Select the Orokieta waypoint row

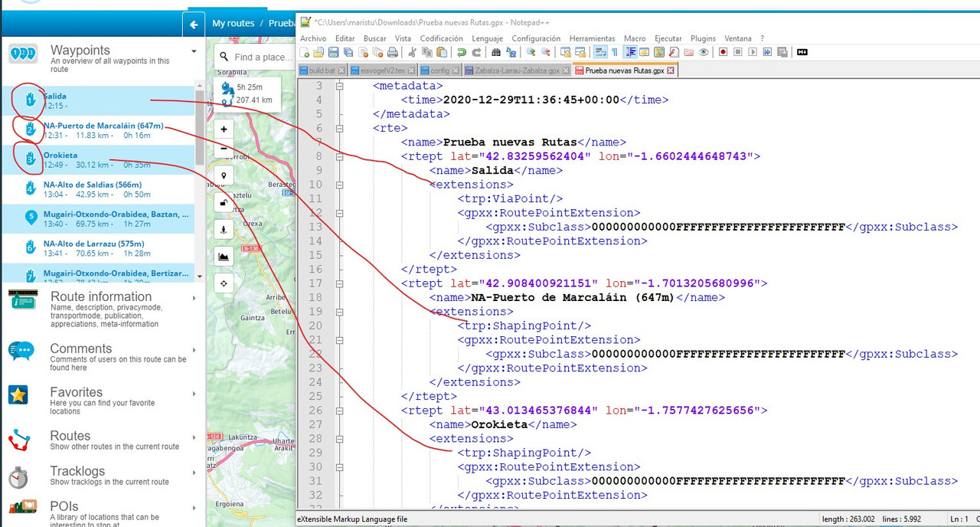click(x=98, y=160)
